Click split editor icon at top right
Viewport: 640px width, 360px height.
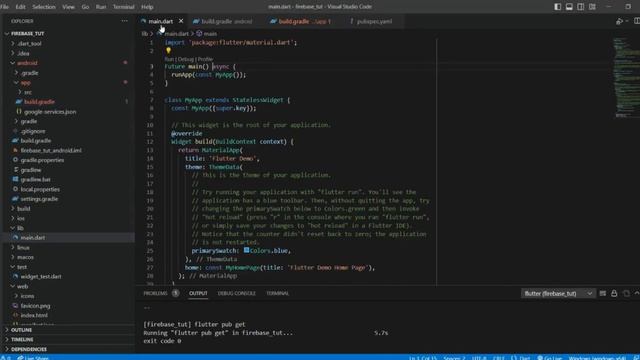(637, 21)
